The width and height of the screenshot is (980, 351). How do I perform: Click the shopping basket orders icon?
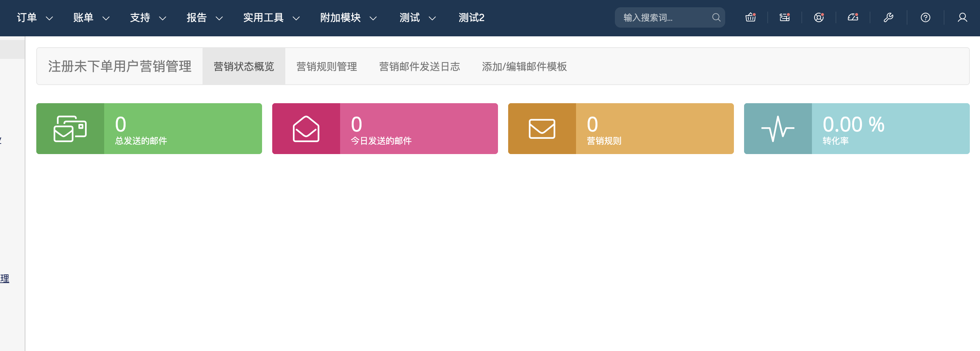point(750,17)
